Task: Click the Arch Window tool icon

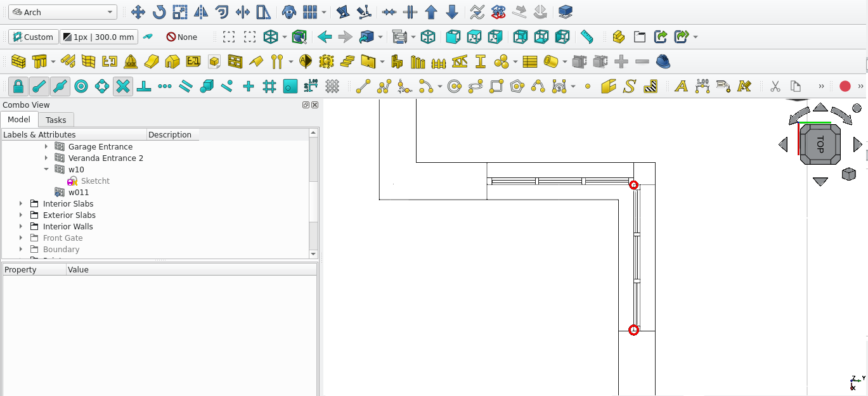Action: coord(235,61)
